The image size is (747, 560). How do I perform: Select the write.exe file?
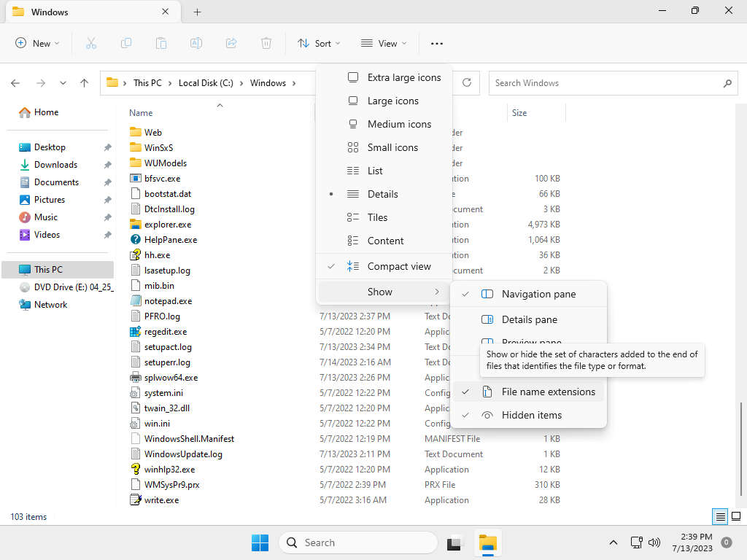pos(161,500)
